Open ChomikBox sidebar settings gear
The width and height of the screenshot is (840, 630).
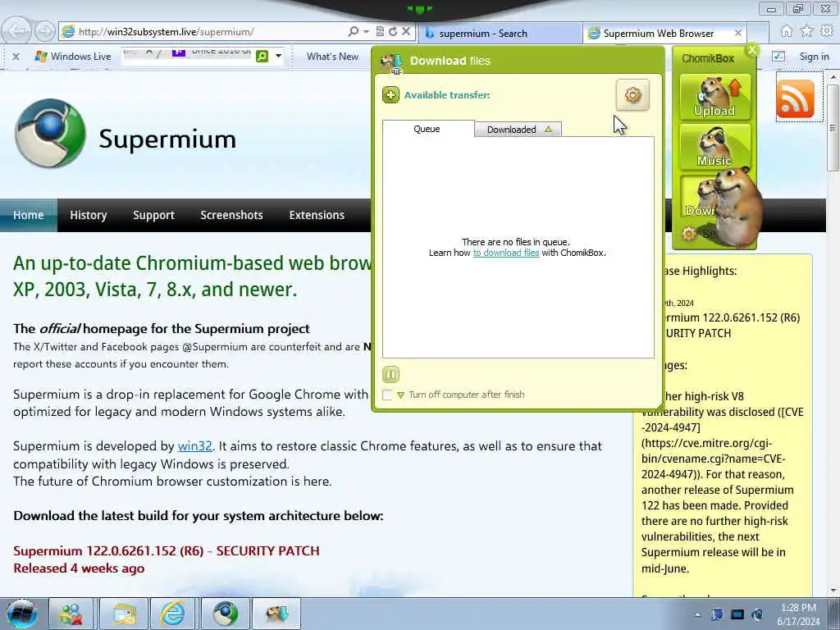click(x=689, y=234)
